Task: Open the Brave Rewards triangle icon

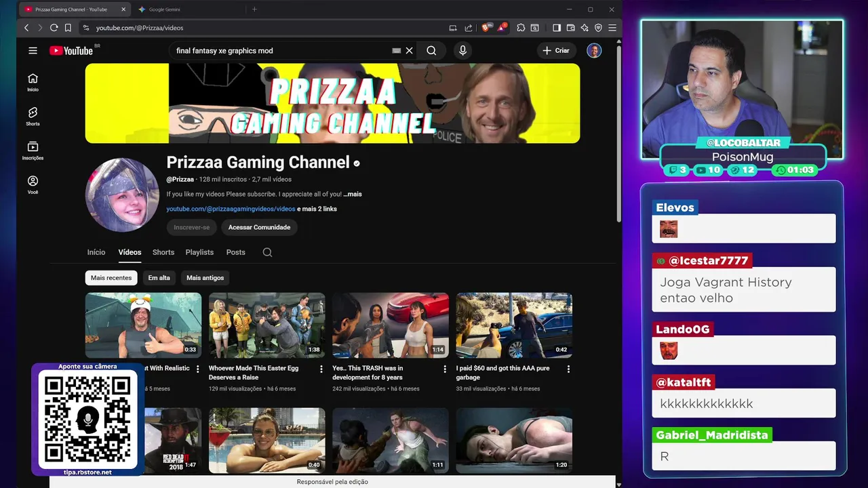Action: (502, 28)
